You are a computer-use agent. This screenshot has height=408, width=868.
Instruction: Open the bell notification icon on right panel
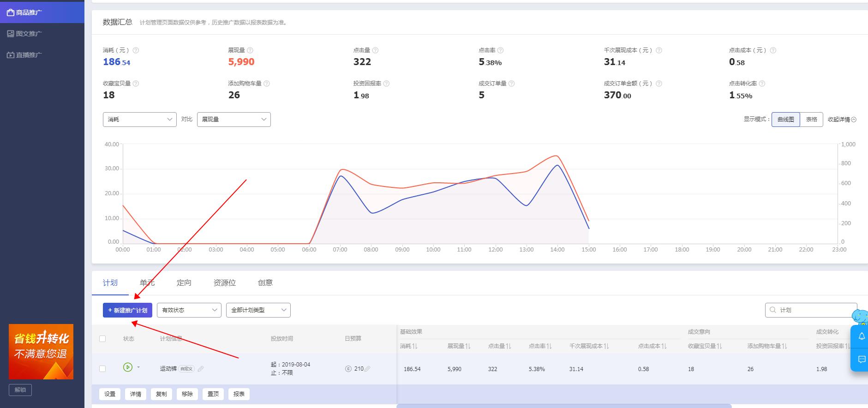click(x=861, y=337)
